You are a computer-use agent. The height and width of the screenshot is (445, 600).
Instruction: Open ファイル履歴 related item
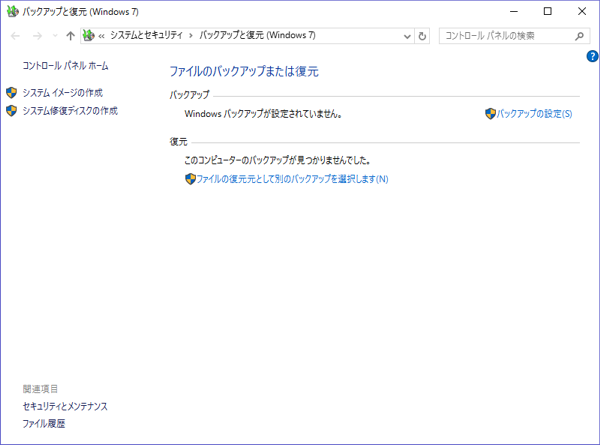click(x=44, y=424)
